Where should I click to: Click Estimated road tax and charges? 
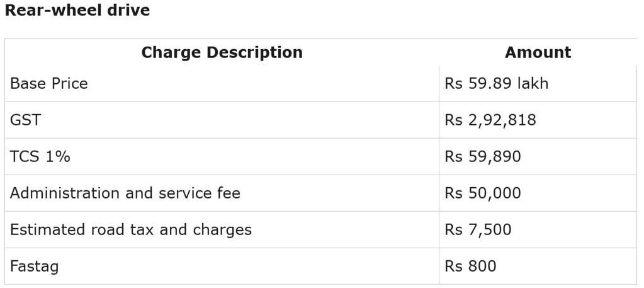click(130, 229)
